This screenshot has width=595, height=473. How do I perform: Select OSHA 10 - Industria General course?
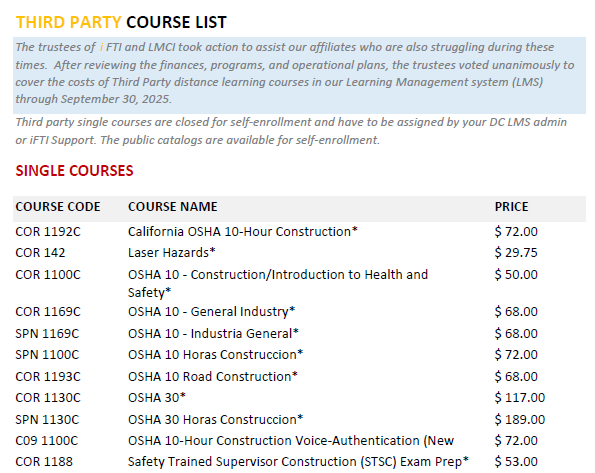click(213, 334)
